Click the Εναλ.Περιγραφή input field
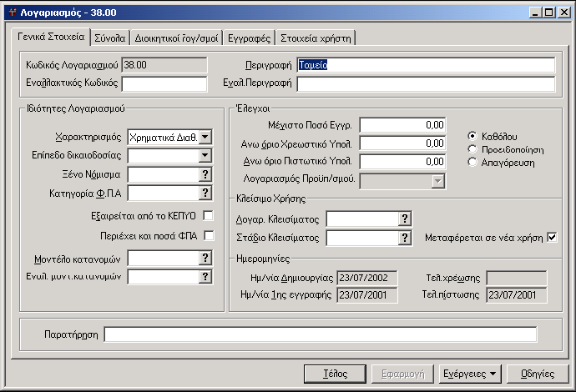This screenshot has width=576, height=392. click(x=426, y=84)
